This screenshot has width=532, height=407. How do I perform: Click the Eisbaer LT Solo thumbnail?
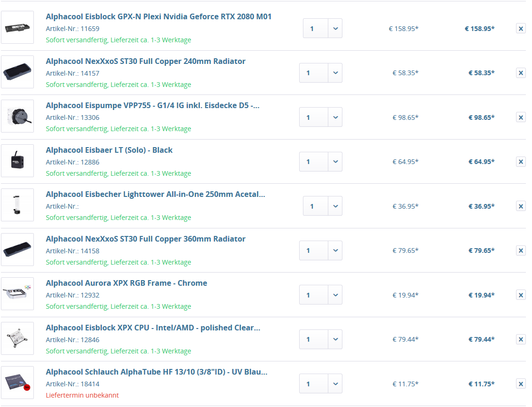tap(17, 161)
